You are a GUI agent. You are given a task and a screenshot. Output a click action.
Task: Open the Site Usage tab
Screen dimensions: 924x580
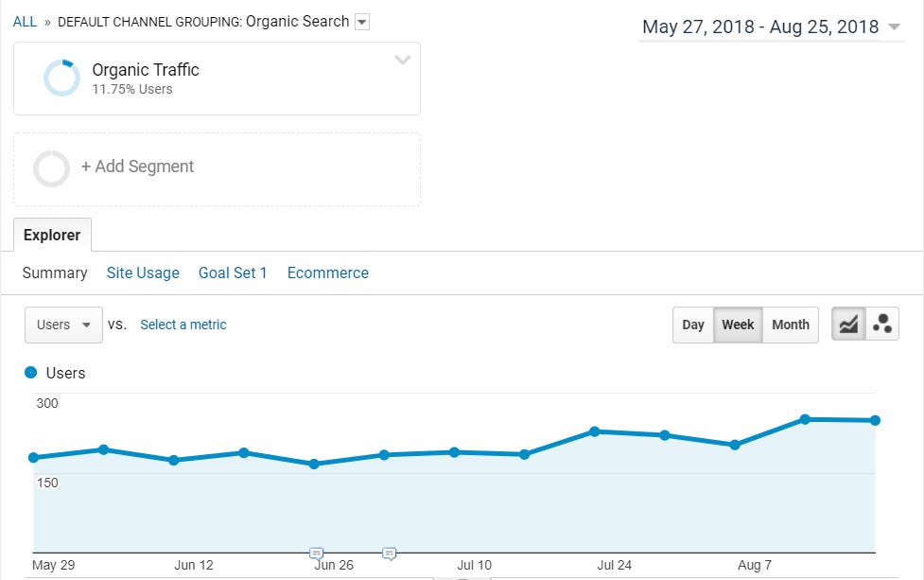click(143, 272)
